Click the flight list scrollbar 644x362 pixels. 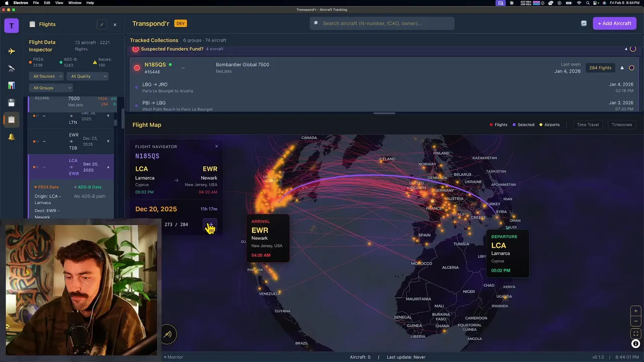(x=115, y=122)
